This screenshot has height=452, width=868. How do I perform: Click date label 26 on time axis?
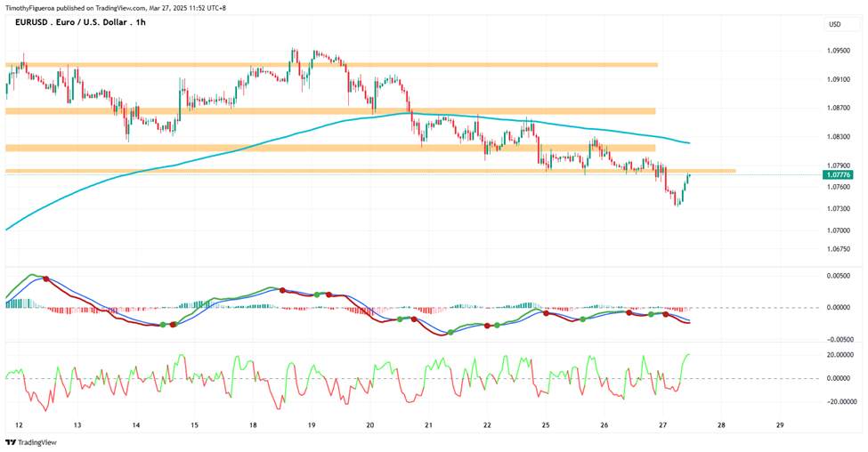[x=604, y=425]
